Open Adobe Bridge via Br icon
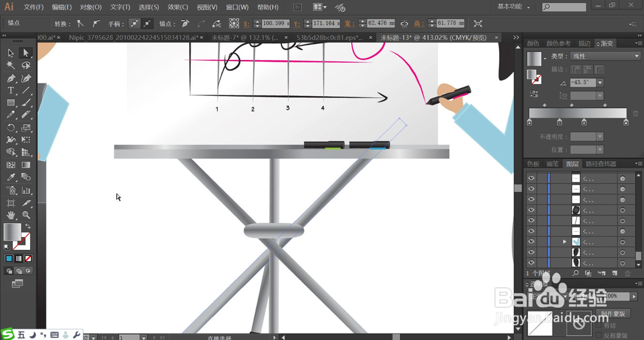 (298, 7)
